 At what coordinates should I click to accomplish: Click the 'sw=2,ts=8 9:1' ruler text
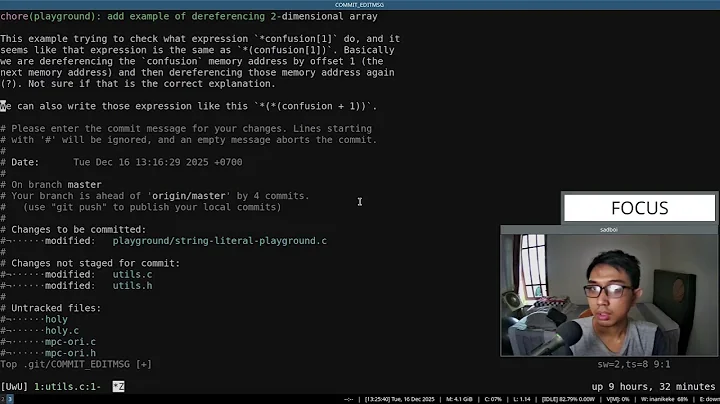click(634, 365)
